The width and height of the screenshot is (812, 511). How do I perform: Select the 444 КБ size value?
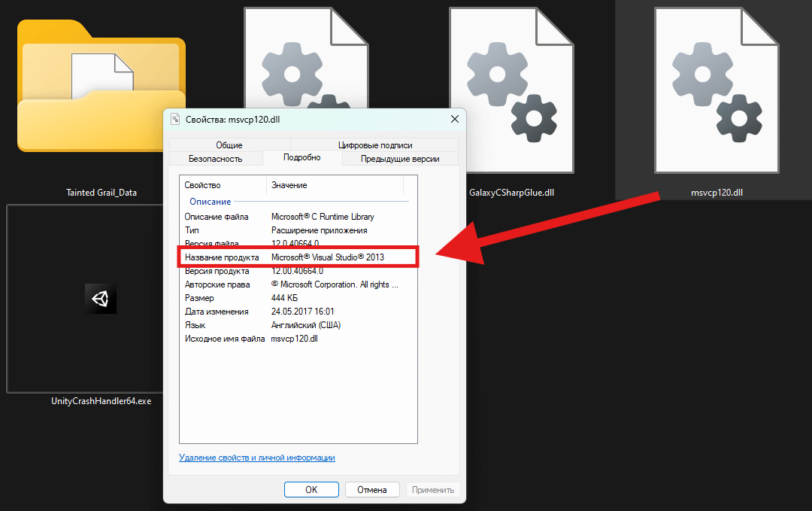[284, 298]
